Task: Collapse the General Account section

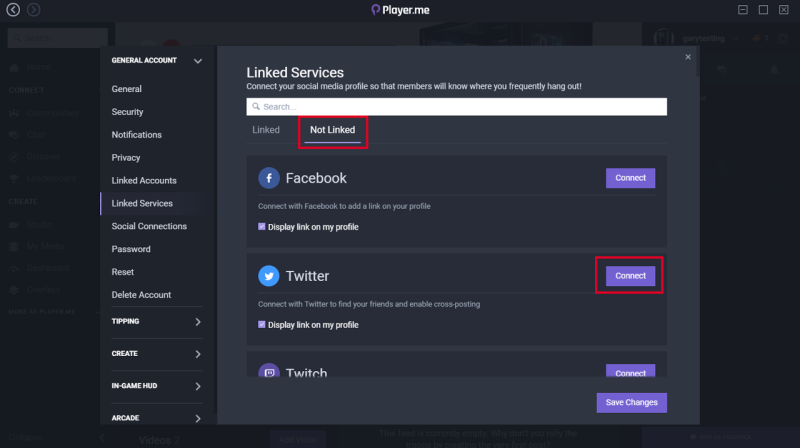Action: click(x=197, y=61)
